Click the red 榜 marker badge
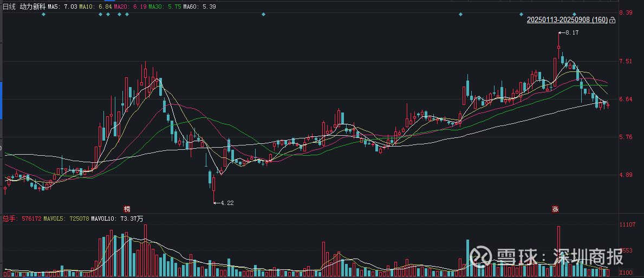This screenshot has width=644, height=278. [127, 209]
